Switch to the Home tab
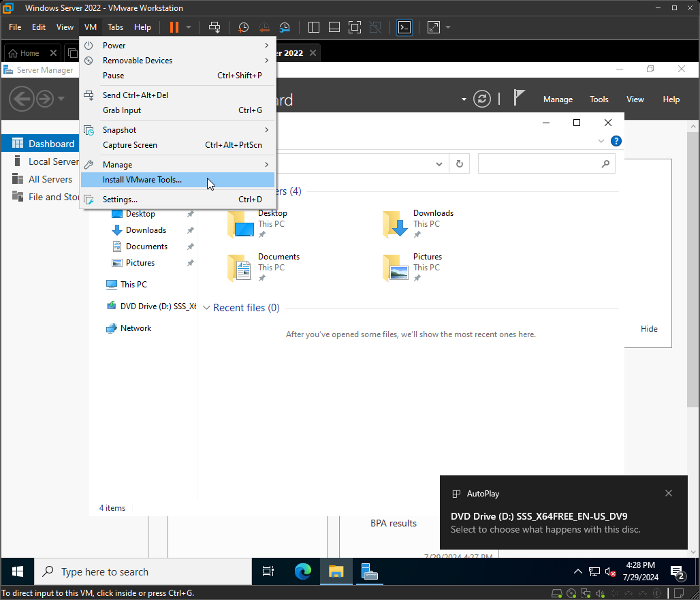Image resolution: width=700 pixels, height=600 pixels. click(29, 53)
